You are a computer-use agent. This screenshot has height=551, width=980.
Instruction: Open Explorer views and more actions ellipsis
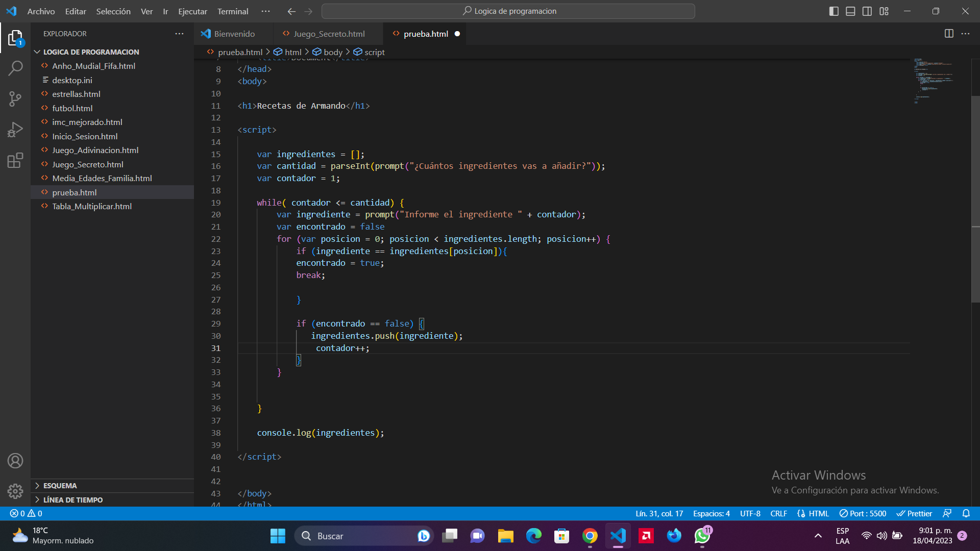click(179, 34)
